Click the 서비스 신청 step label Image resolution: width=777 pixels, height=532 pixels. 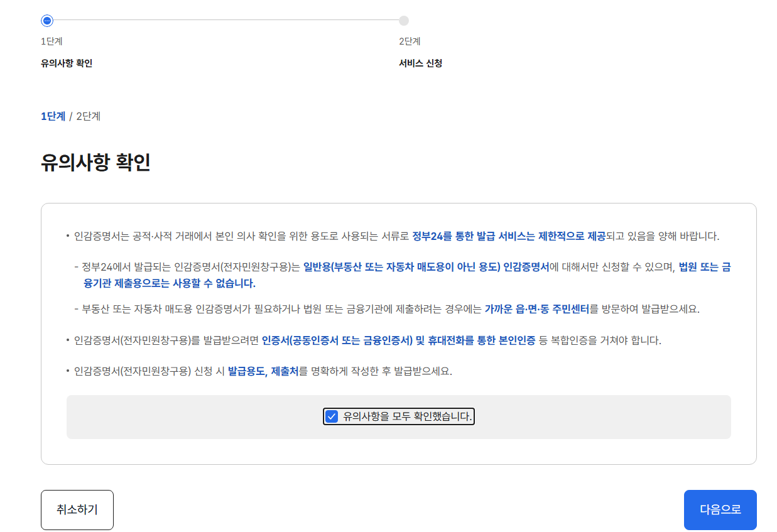pyautogui.click(x=420, y=63)
